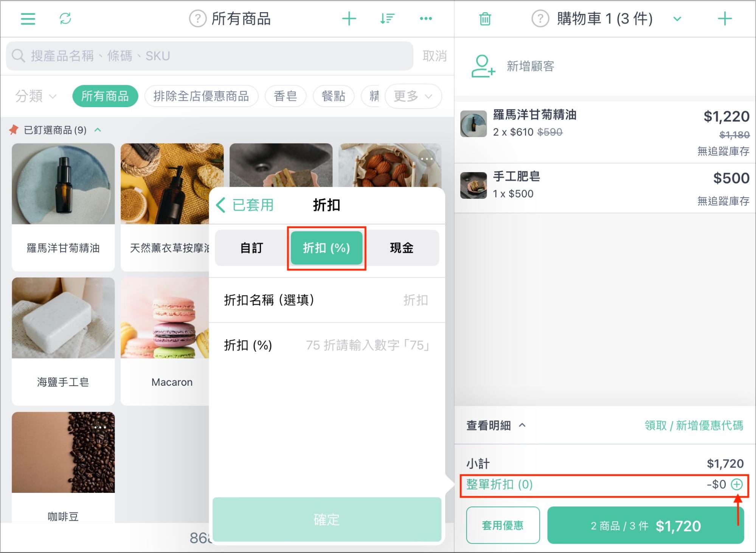Open the hamburger main menu
The image size is (756, 553).
tap(28, 19)
